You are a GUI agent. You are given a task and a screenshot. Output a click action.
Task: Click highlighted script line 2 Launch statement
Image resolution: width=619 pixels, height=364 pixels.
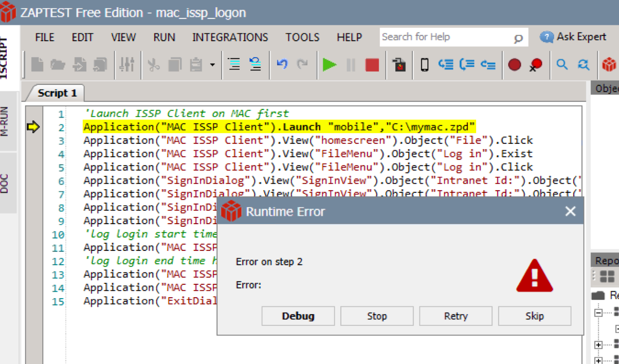pyautogui.click(x=280, y=127)
